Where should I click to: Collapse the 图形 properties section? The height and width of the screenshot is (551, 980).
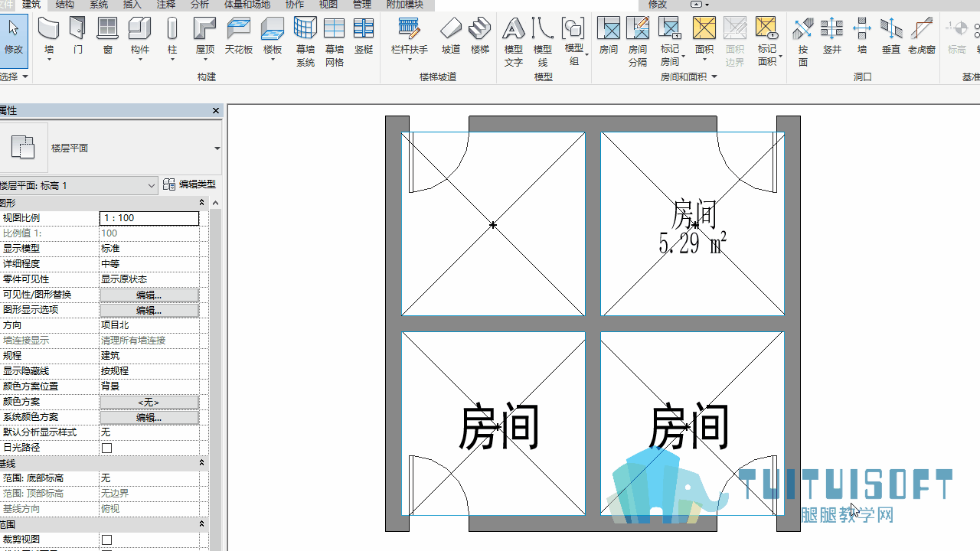point(202,203)
